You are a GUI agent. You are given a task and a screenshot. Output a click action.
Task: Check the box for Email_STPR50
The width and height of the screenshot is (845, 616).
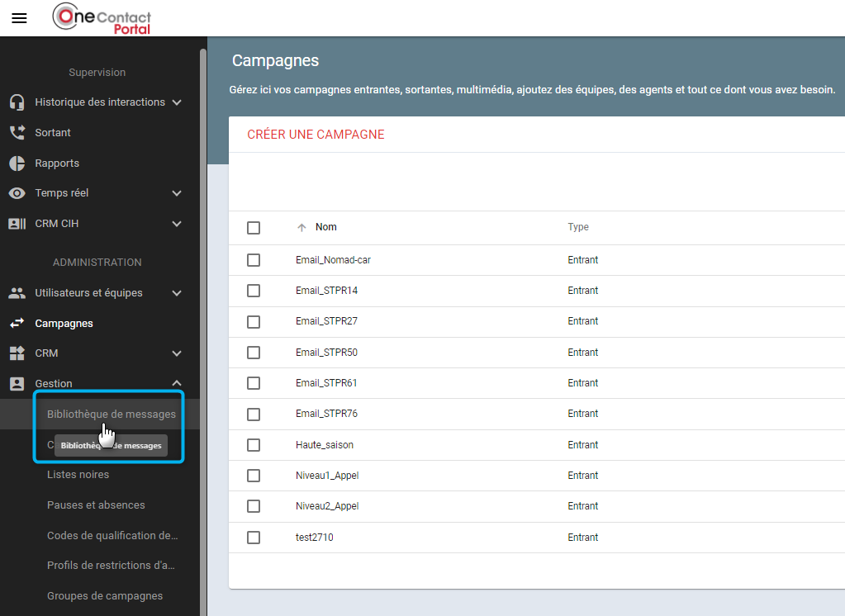click(x=254, y=353)
